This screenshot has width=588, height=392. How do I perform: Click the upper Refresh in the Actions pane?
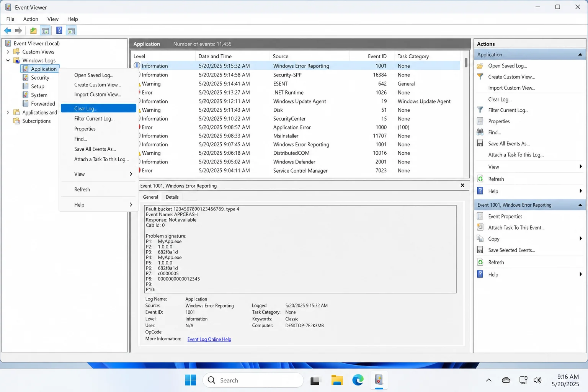click(x=496, y=179)
